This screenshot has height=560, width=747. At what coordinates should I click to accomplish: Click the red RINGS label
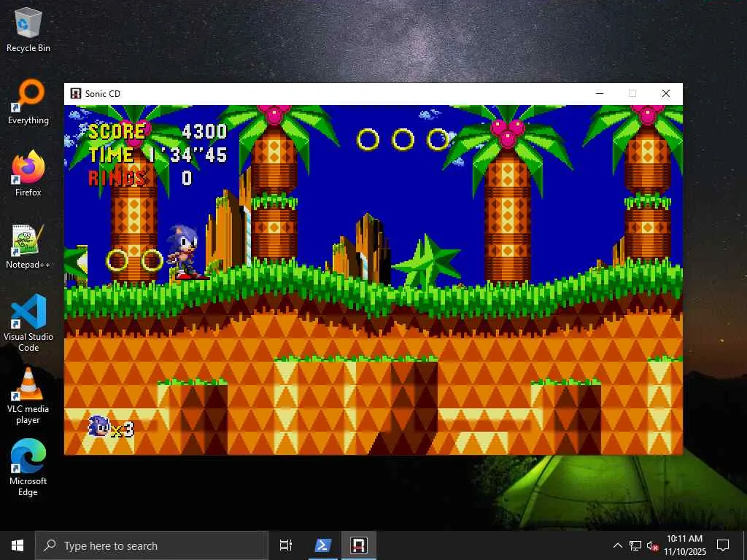(117, 178)
